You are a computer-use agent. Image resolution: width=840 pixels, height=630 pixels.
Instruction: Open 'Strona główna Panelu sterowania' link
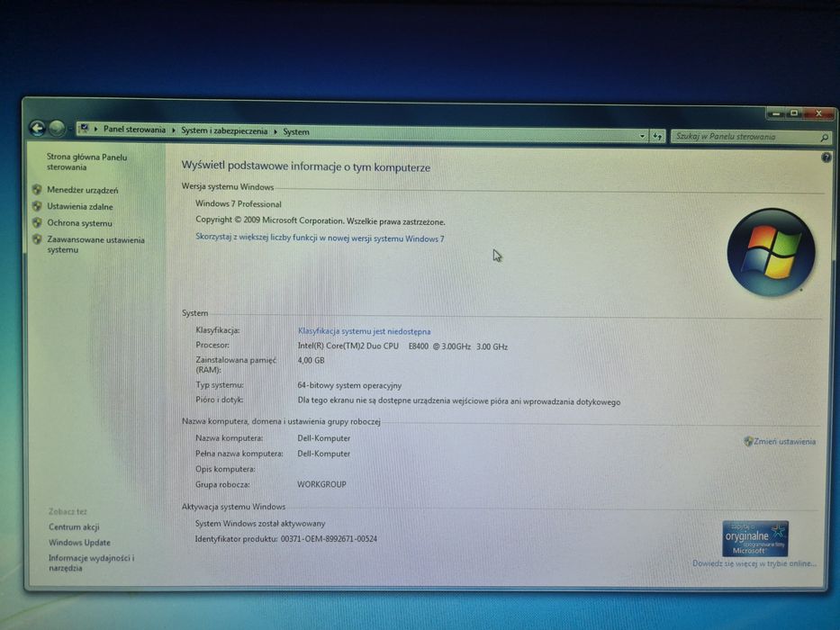pyautogui.click(x=86, y=162)
